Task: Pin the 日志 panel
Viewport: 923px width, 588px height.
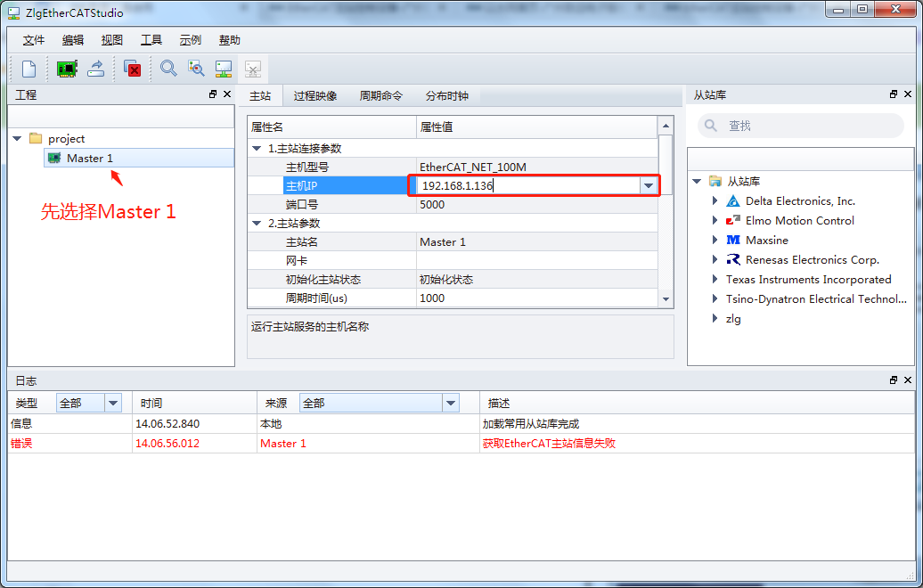Action: pyautogui.click(x=894, y=380)
